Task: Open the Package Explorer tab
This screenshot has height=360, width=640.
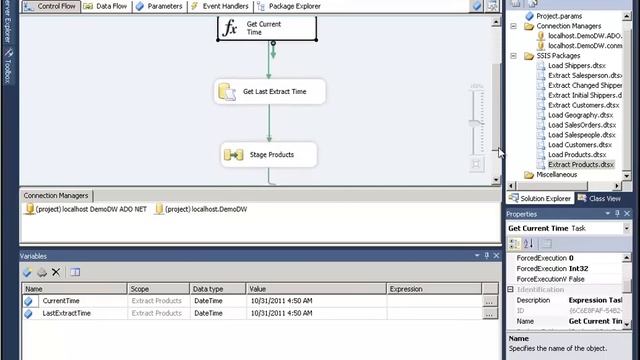Action: click(289, 6)
